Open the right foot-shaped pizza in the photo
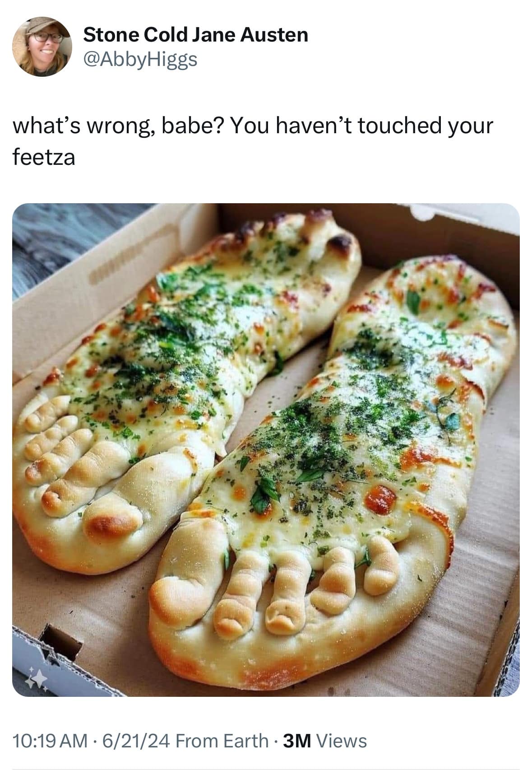 [x=334, y=470]
